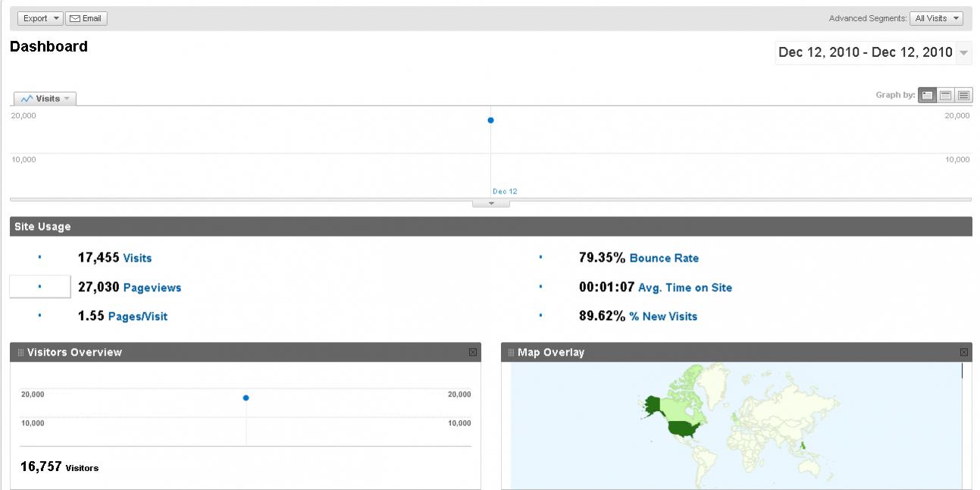Click the sparkline dot beside 79.35% Bounce Rate
This screenshot has width=980, height=490.
(540, 258)
